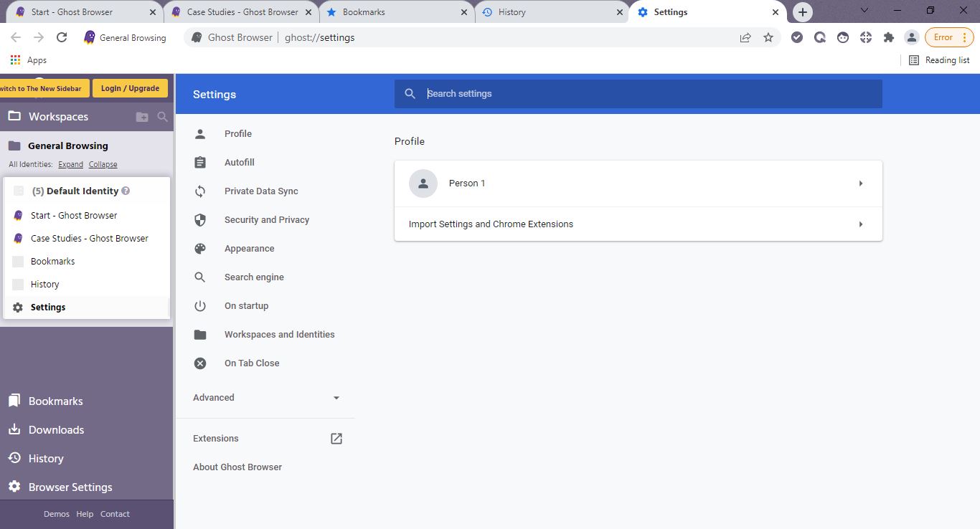980x529 pixels.
Task: Select History entry in identity tab list
Action: pyautogui.click(x=87, y=284)
